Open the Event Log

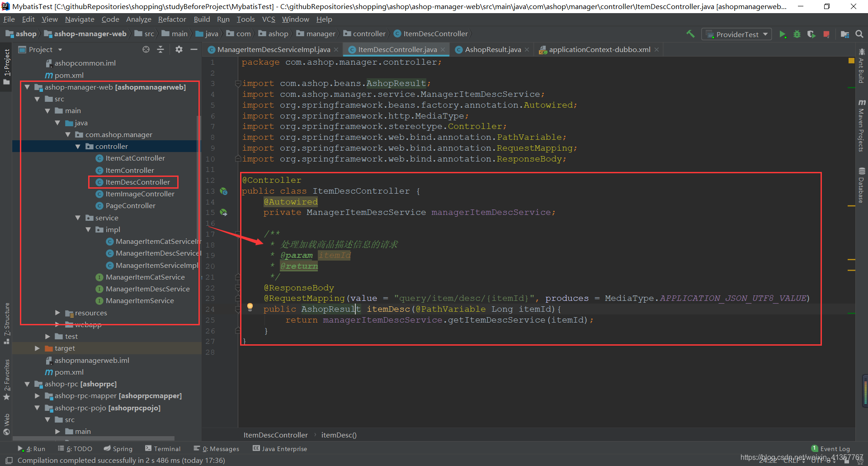click(x=831, y=449)
